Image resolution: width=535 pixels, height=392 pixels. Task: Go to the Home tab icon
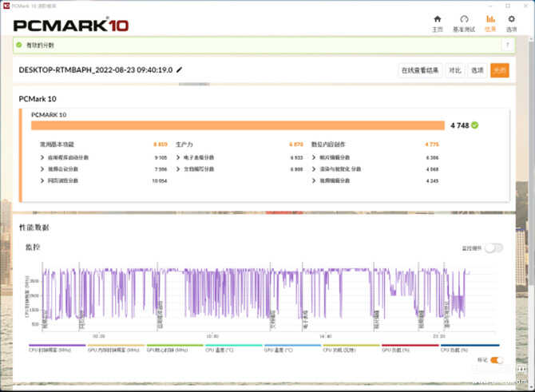tap(438, 19)
